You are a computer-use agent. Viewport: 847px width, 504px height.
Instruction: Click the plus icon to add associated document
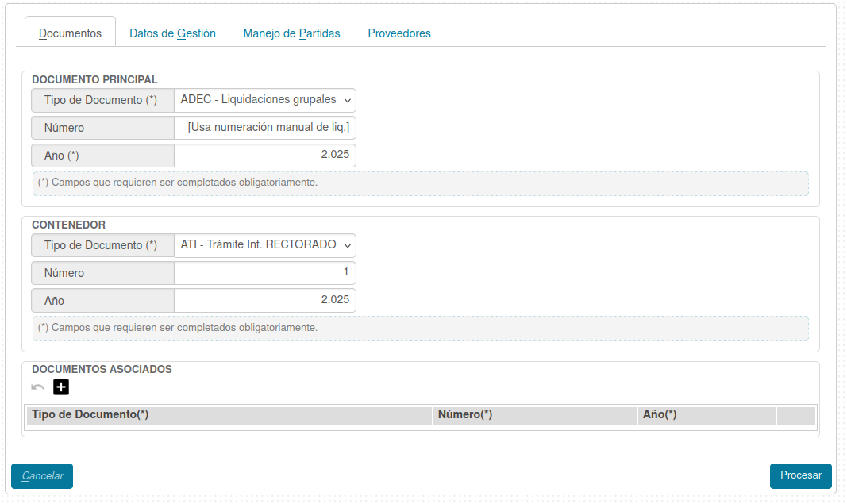click(61, 387)
